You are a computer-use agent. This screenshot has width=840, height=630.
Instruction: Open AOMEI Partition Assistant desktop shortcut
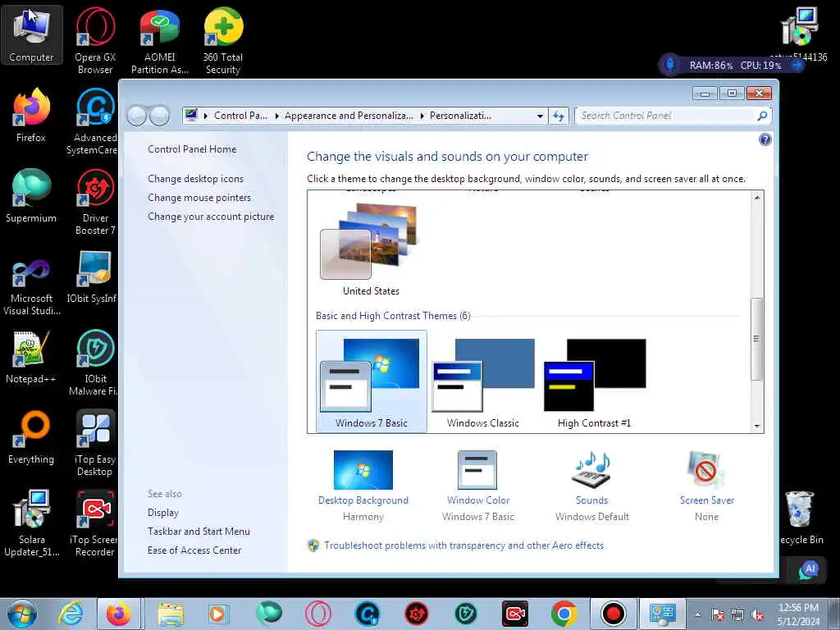point(160,41)
